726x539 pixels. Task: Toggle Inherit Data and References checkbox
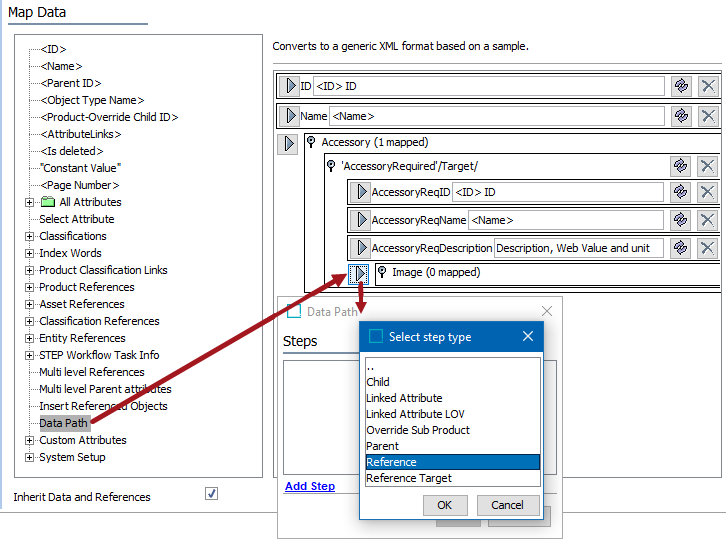211,493
